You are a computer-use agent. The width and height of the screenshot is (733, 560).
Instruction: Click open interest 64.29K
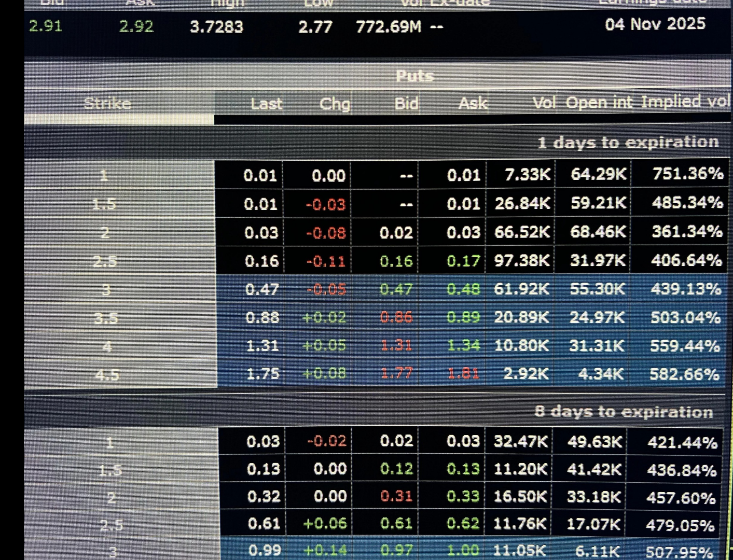click(599, 174)
